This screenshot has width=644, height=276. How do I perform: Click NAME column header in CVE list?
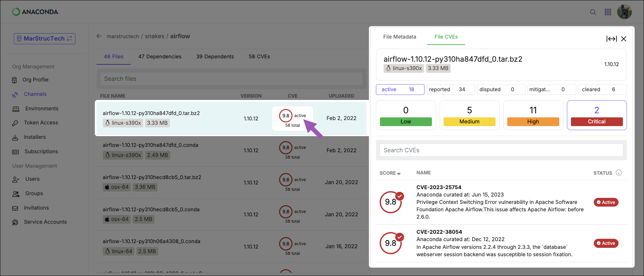point(424,173)
